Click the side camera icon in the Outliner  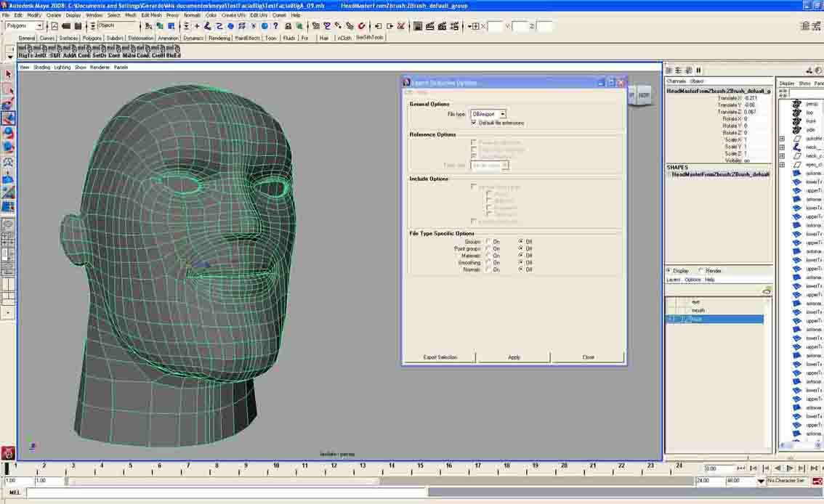coord(796,129)
